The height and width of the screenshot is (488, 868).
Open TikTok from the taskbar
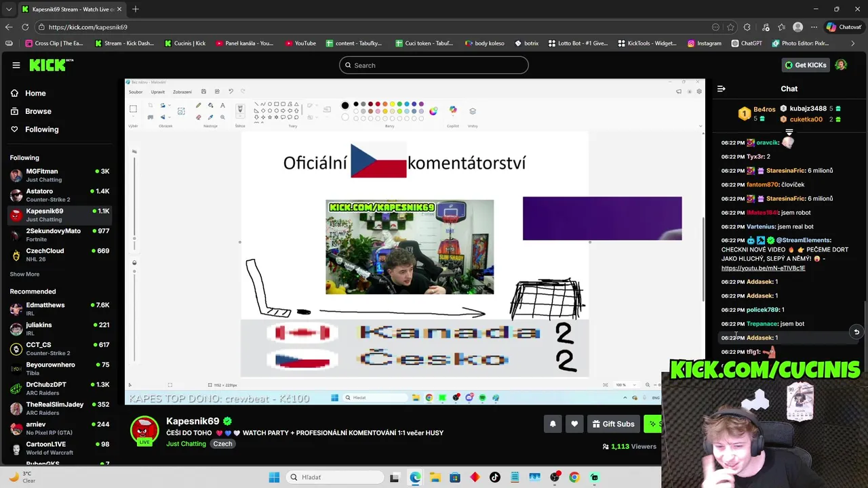tap(494, 477)
